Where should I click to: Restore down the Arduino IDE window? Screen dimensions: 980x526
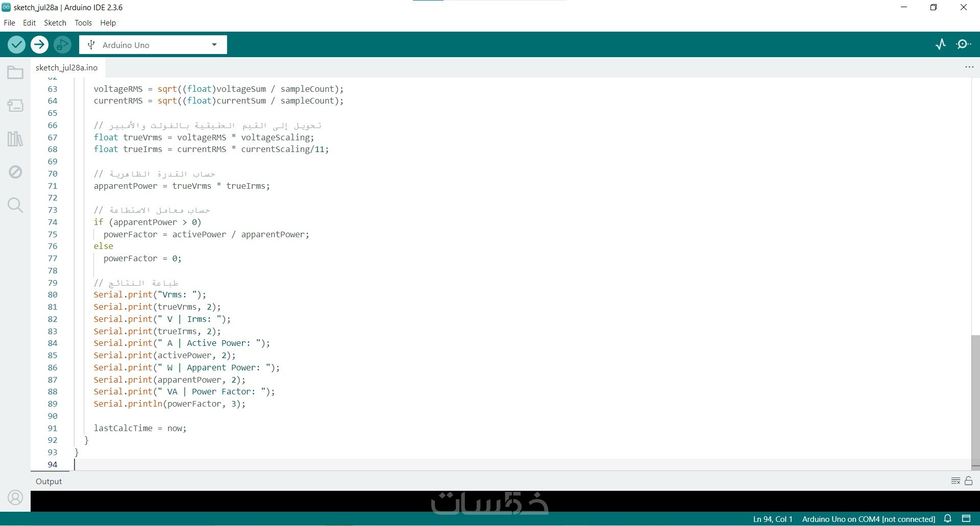(x=934, y=7)
